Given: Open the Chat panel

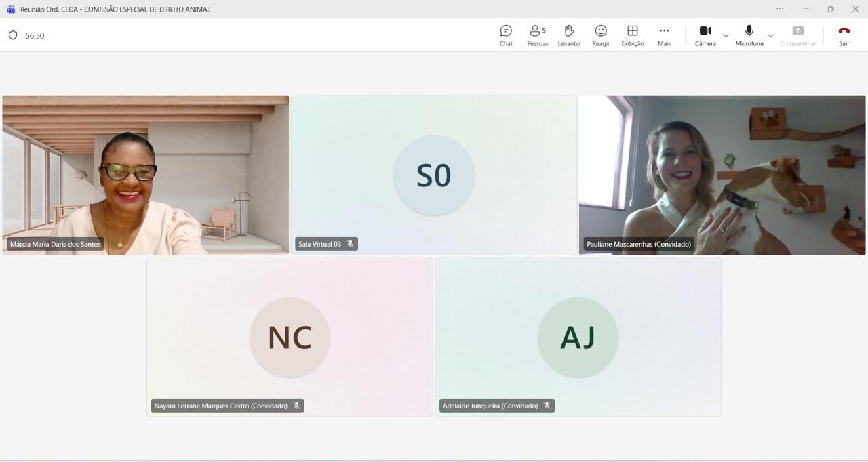Looking at the screenshot, I should [506, 35].
